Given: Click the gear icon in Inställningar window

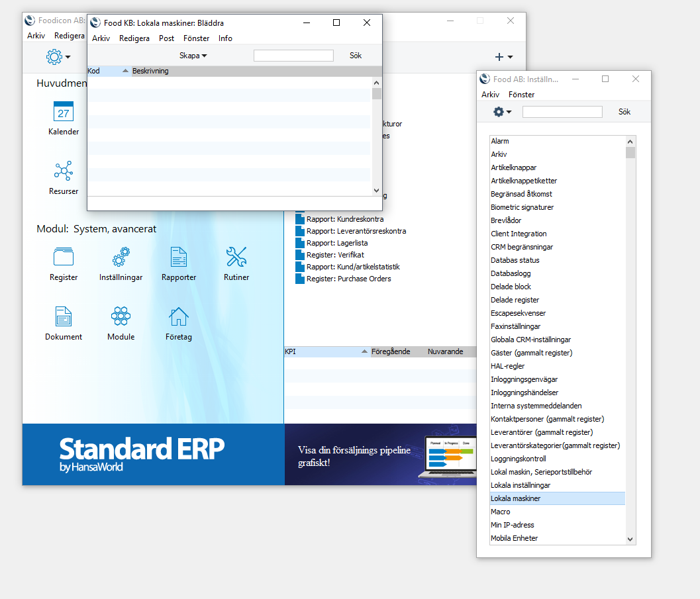Looking at the screenshot, I should pos(499,112).
